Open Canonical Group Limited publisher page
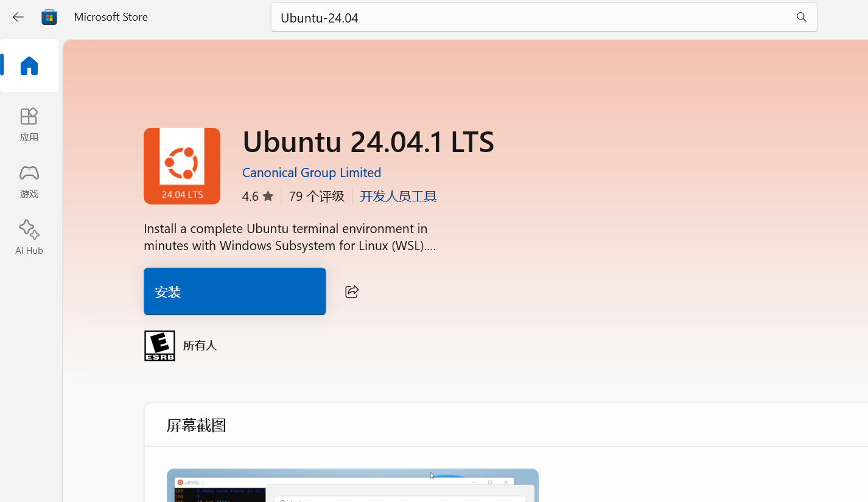Screen dimensions: 868x502 (312, 172)
